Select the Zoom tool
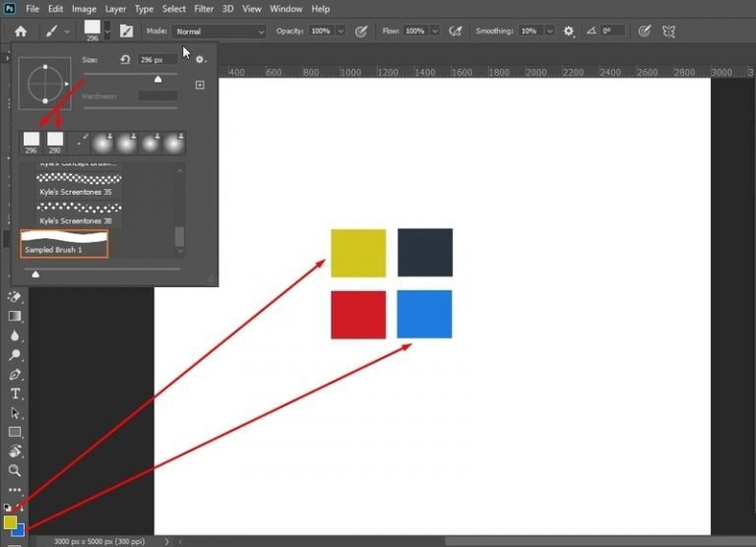 point(15,470)
